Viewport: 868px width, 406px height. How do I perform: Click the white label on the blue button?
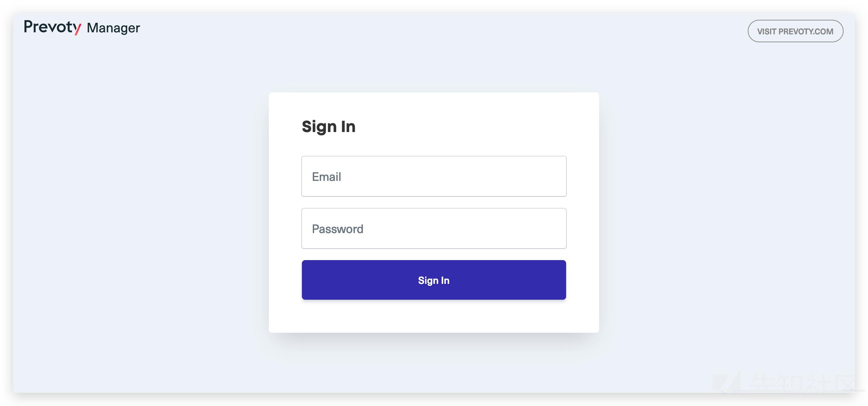coord(434,281)
